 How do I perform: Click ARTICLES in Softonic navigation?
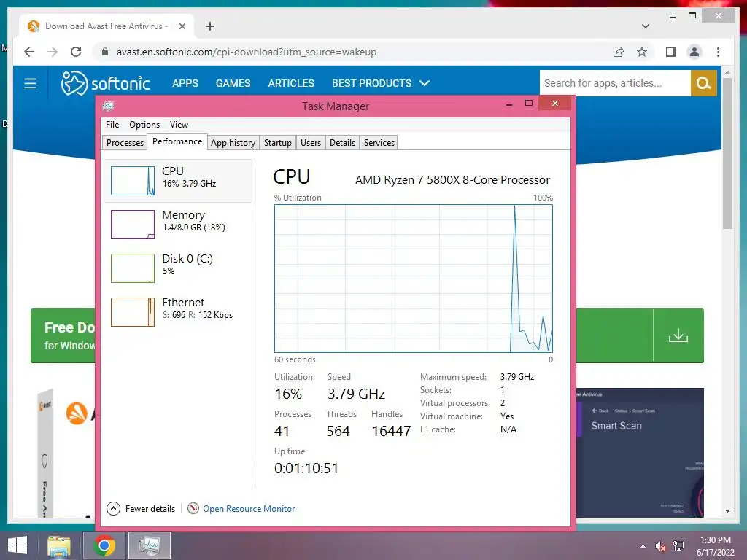click(x=291, y=83)
